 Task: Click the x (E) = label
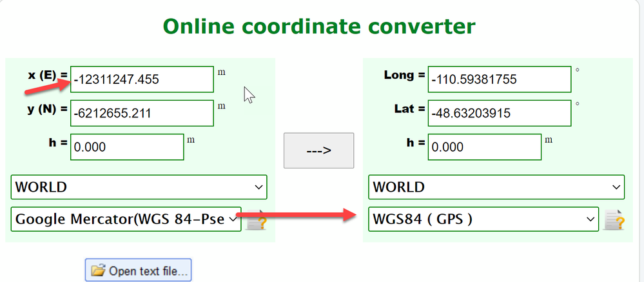click(x=47, y=76)
